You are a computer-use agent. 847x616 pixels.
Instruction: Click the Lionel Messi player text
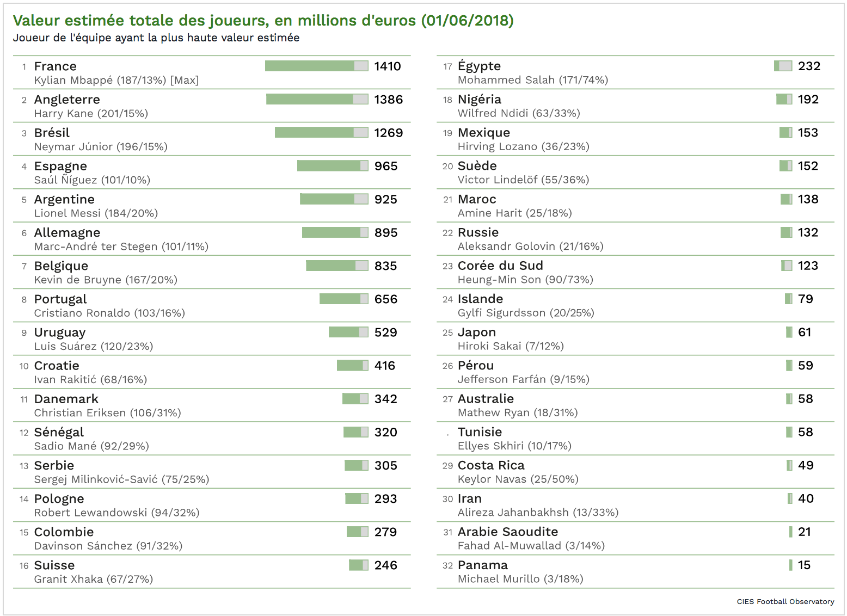(x=96, y=213)
